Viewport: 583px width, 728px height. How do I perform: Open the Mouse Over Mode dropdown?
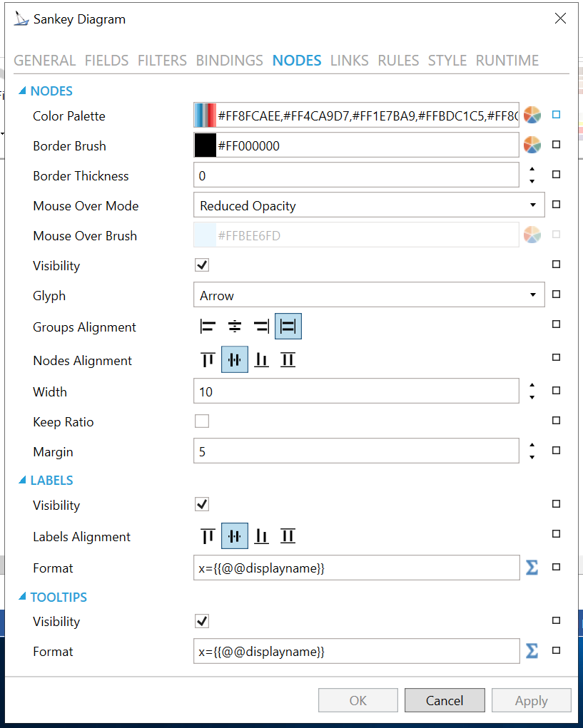click(368, 205)
